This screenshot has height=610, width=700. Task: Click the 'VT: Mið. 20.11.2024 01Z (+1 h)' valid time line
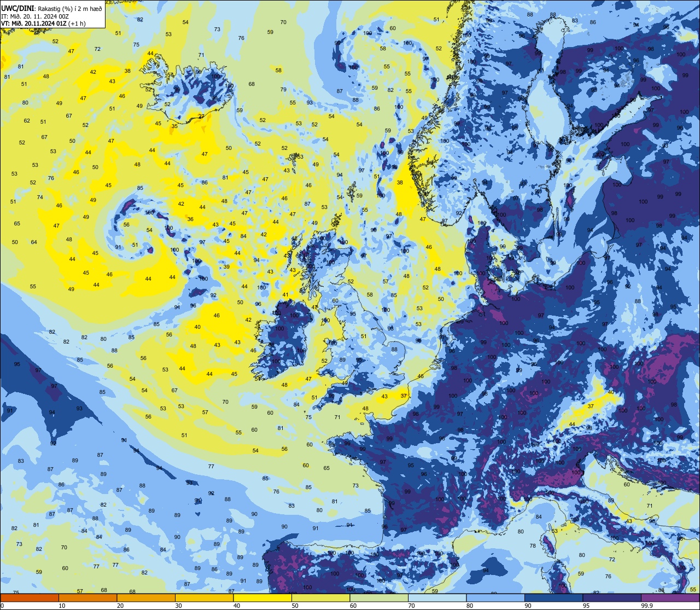point(43,23)
